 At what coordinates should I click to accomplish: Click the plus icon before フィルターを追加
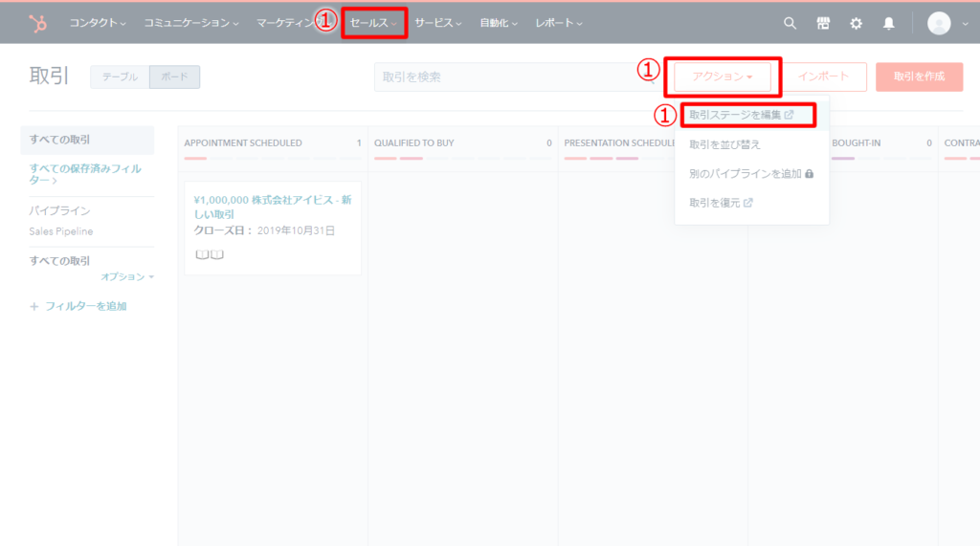pyautogui.click(x=34, y=307)
